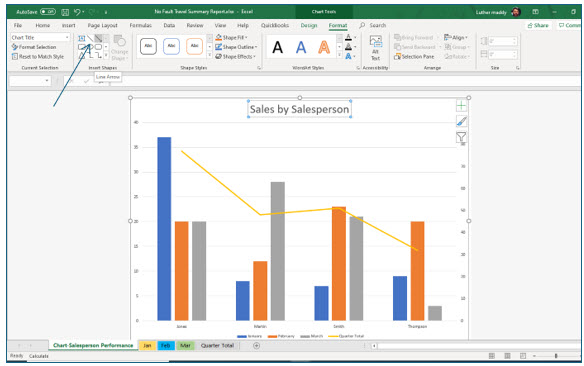
Task: Toggle the AutoSave switch
Action: click(x=48, y=12)
